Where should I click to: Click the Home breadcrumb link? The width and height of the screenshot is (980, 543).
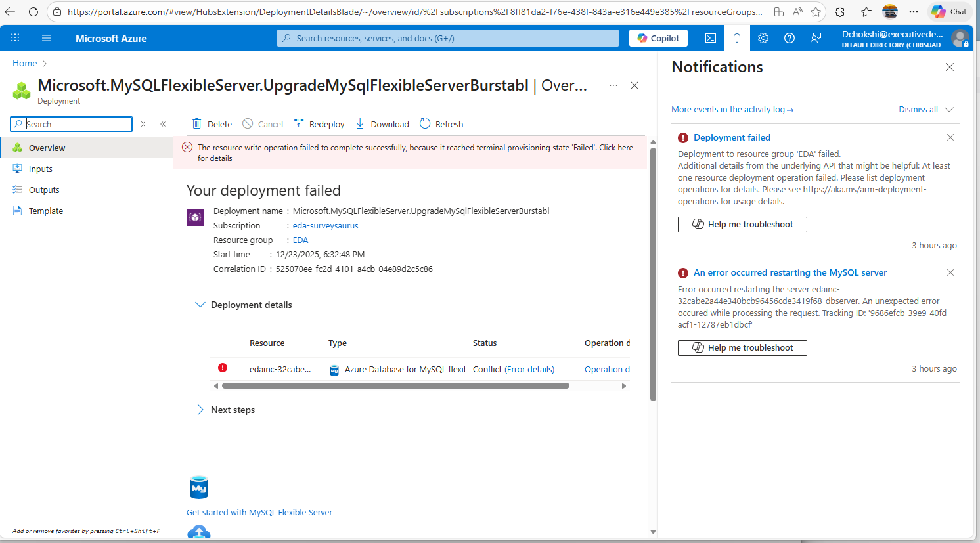click(x=25, y=63)
